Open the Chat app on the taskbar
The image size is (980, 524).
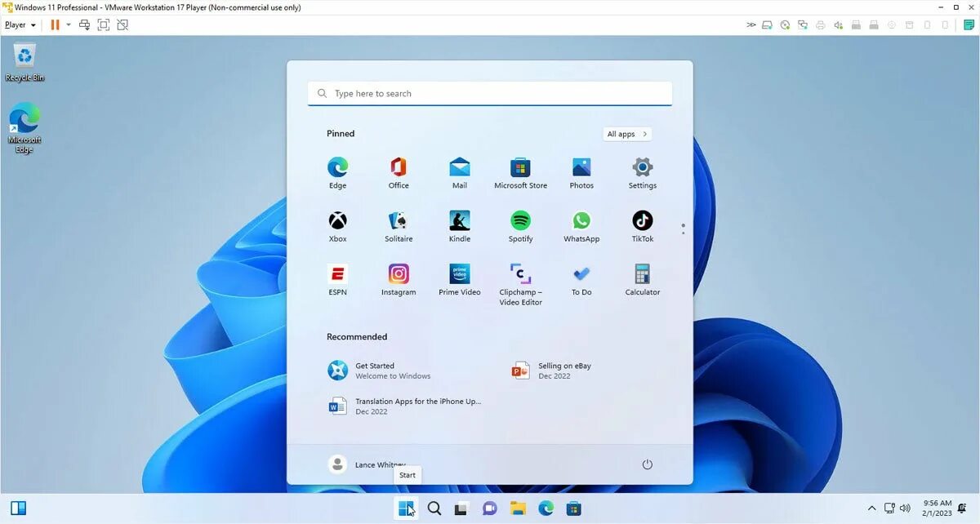[x=490, y=508]
